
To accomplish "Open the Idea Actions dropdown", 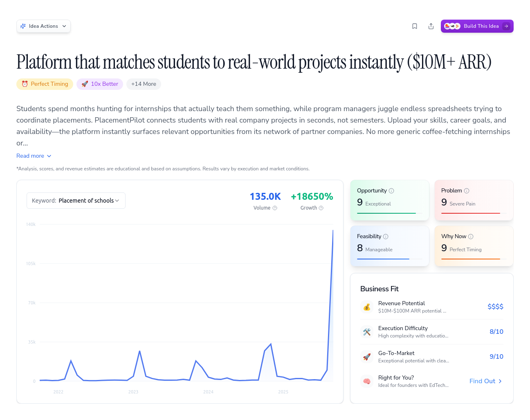I will pyautogui.click(x=43, y=26).
